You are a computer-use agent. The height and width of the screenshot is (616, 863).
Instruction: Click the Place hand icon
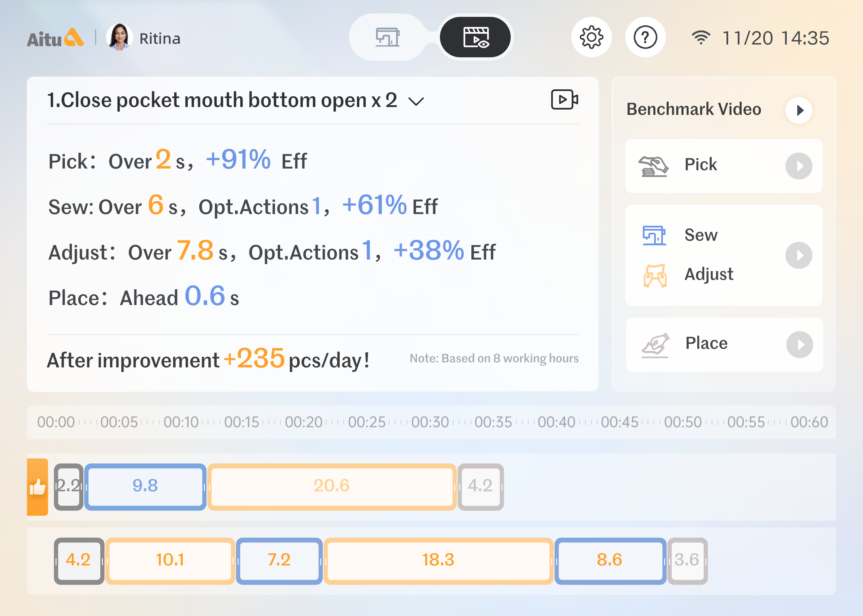click(x=655, y=345)
